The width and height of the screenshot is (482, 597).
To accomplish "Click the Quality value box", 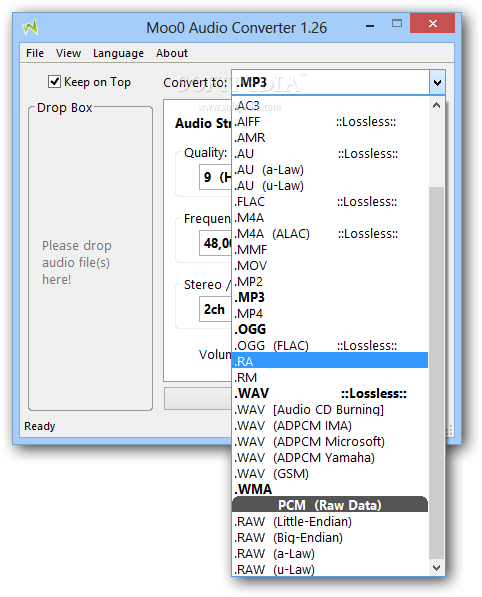I will click(215, 177).
